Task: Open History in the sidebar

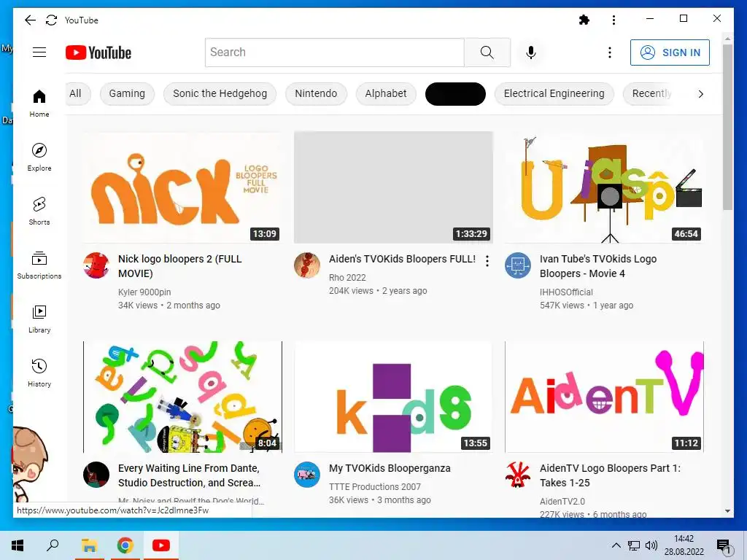Action: pyautogui.click(x=39, y=373)
